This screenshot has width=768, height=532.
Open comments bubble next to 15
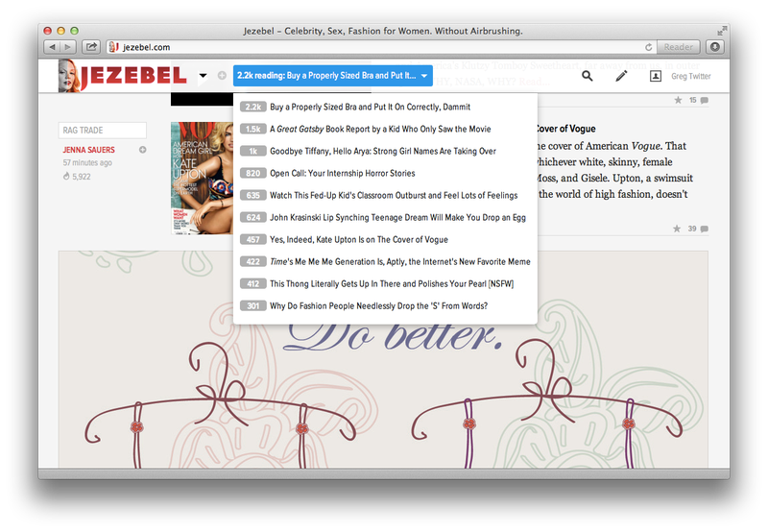pyautogui.click(x=705, y=100)
